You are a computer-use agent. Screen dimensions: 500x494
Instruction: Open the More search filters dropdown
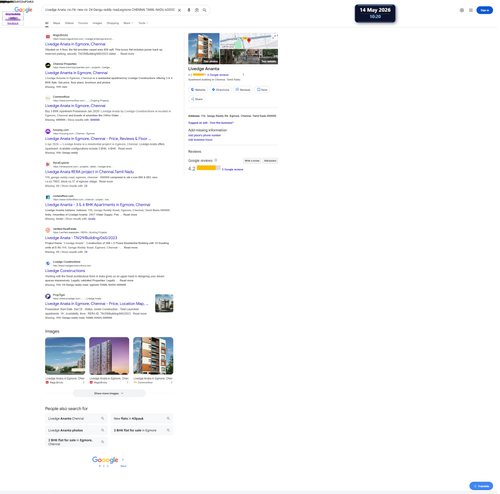click(128, 23)
